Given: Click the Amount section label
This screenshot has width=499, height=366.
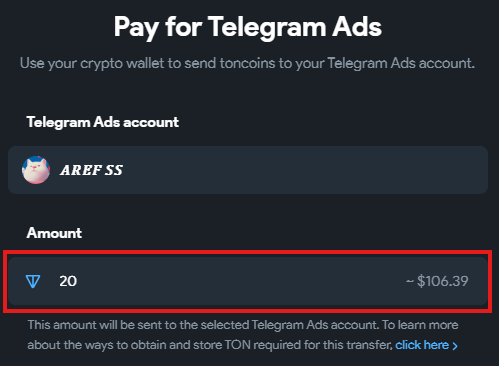Looking at the screenshot, I should 54,233.
